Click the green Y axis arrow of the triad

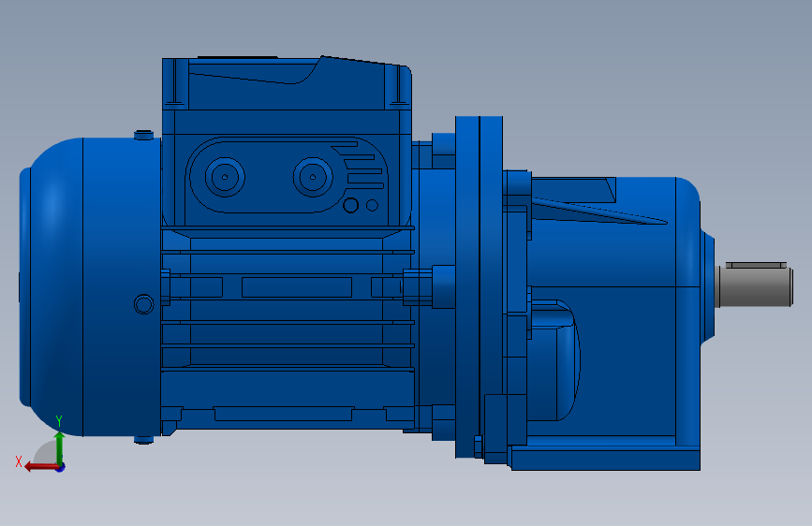[x=60, y=446]
